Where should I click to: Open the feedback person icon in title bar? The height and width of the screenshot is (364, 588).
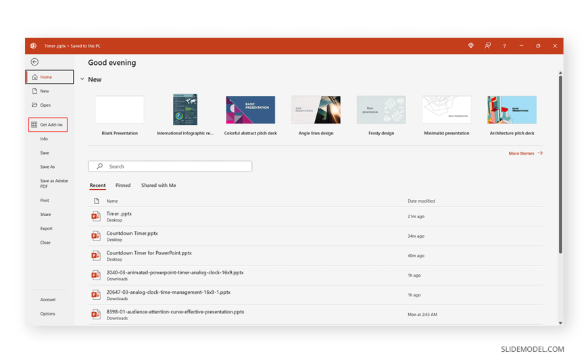click(487, 46)
